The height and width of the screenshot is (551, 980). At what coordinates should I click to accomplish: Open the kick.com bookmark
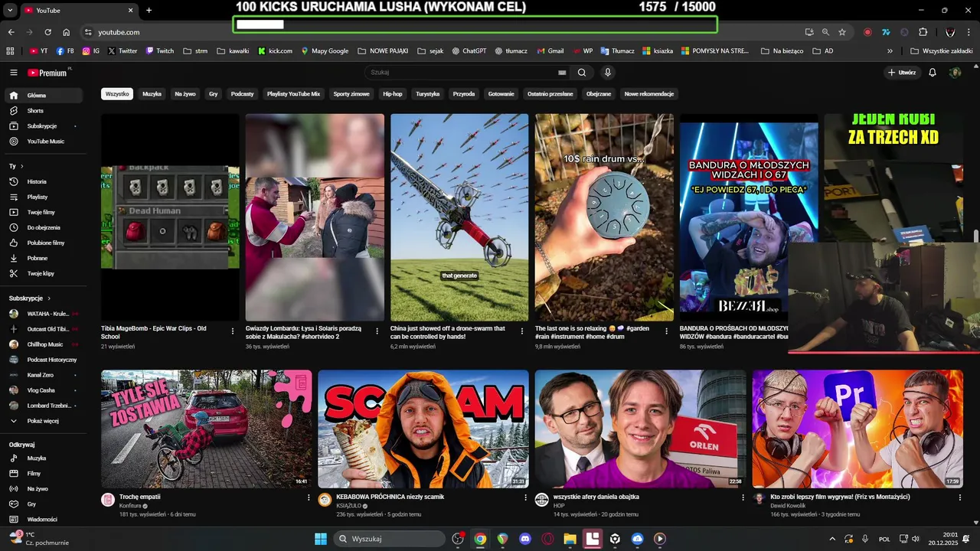tap(276, 51)
